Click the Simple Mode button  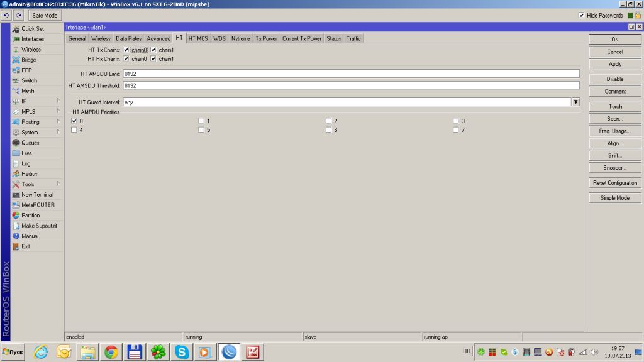pos(615,198)
